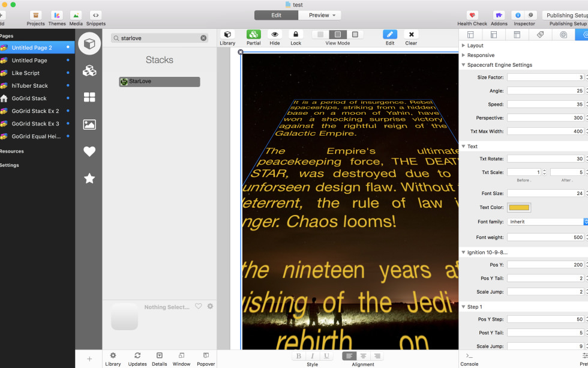This screenshot has width=588, height=368.
Task: Select the grid templates sidebar icon
Action: pyautogui.click(x=89, y=97)
